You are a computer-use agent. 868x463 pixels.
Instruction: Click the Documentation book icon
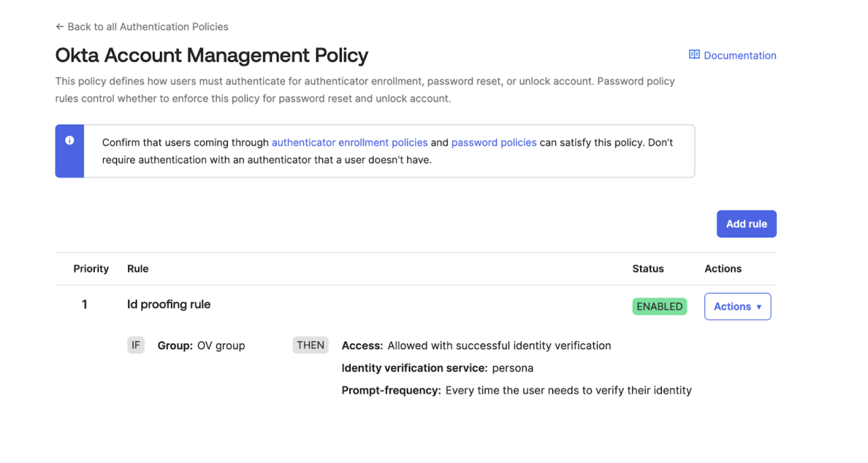pos(694,55)
